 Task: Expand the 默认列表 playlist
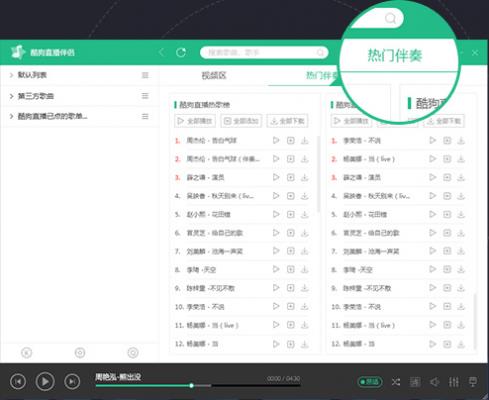11,75
